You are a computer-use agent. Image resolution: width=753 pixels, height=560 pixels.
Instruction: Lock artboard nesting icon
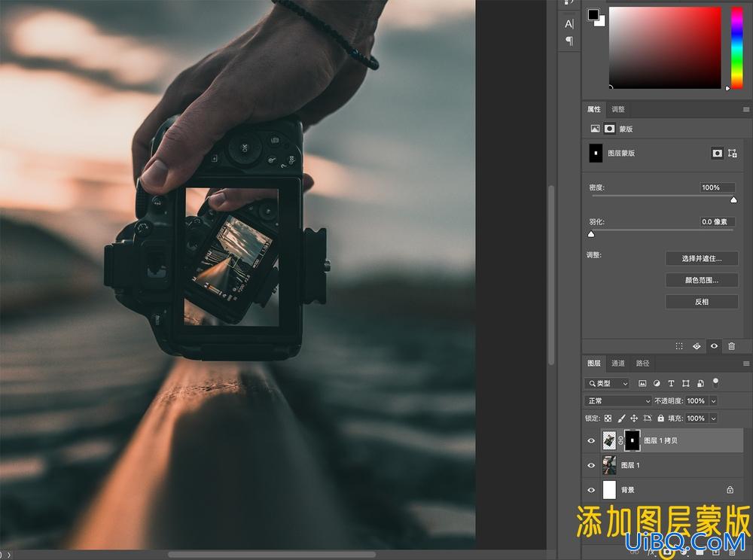(648, 418)
